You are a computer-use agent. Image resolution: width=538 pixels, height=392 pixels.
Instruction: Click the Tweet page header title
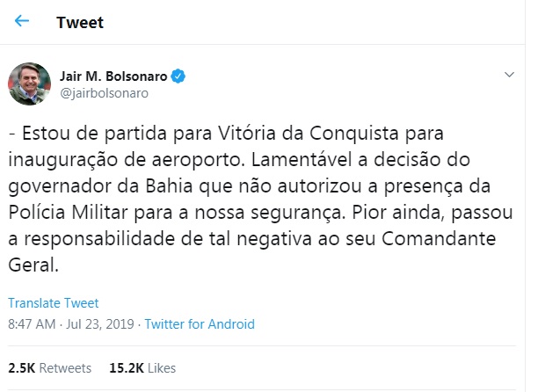[x=78, y=21]
